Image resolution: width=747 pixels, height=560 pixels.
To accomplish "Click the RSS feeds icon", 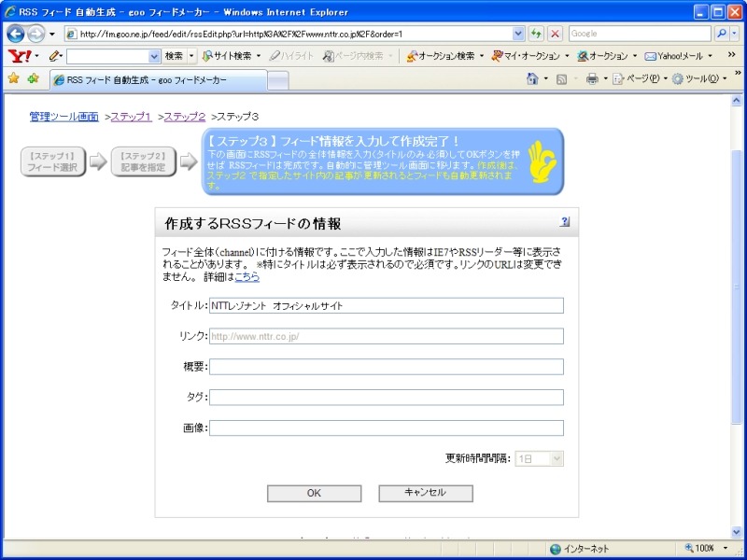I will coord(562,79).
